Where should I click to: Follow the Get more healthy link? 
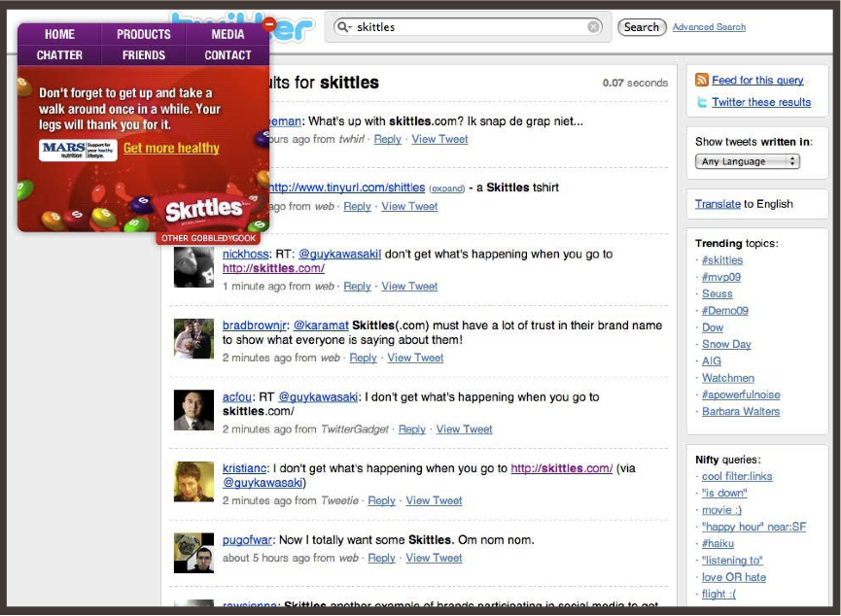click(171, 149)
